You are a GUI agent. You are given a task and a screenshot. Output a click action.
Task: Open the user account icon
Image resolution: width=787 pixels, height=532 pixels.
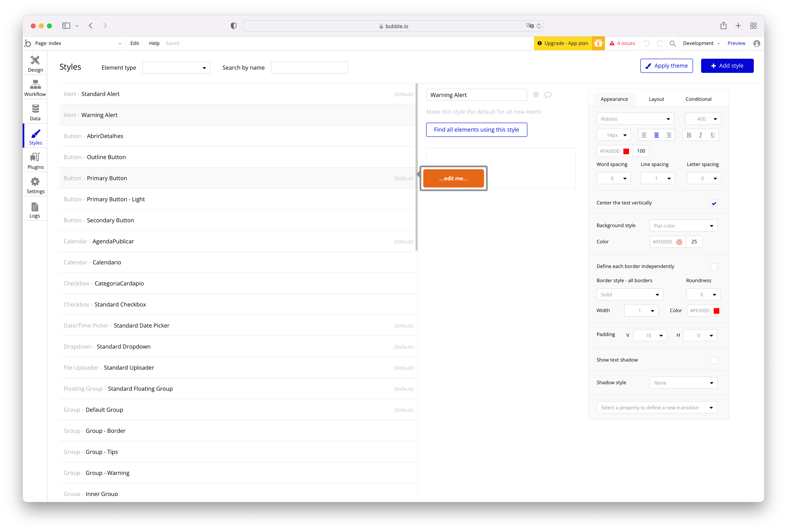pos(756,43)
